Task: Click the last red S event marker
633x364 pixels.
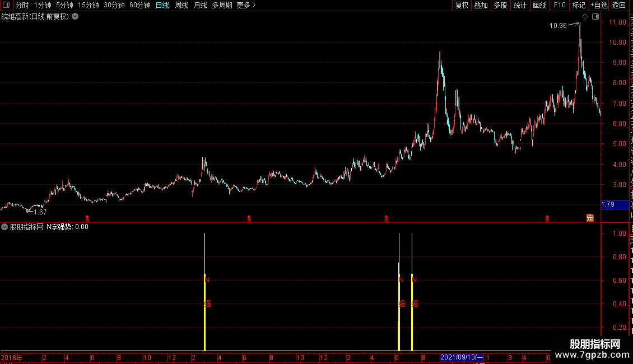Action: pyautogui.click(x=547, y=218)
